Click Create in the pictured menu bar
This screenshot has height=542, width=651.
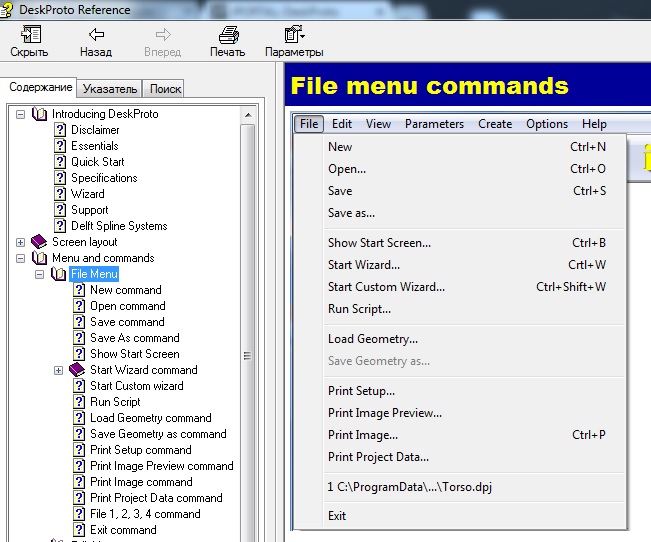(495, 124)
